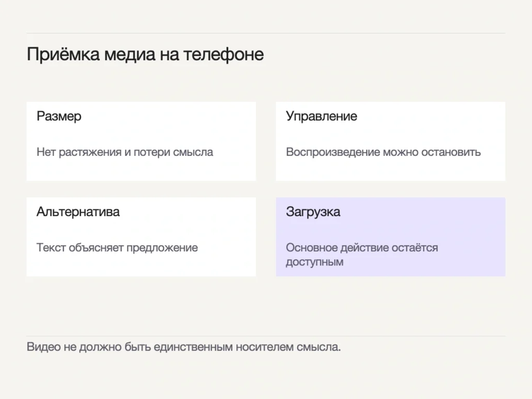532x399 pixels.
Task: Click text "Воспроизведение можно остановить"
Action: pyautogui.click(x=383, y=152)
